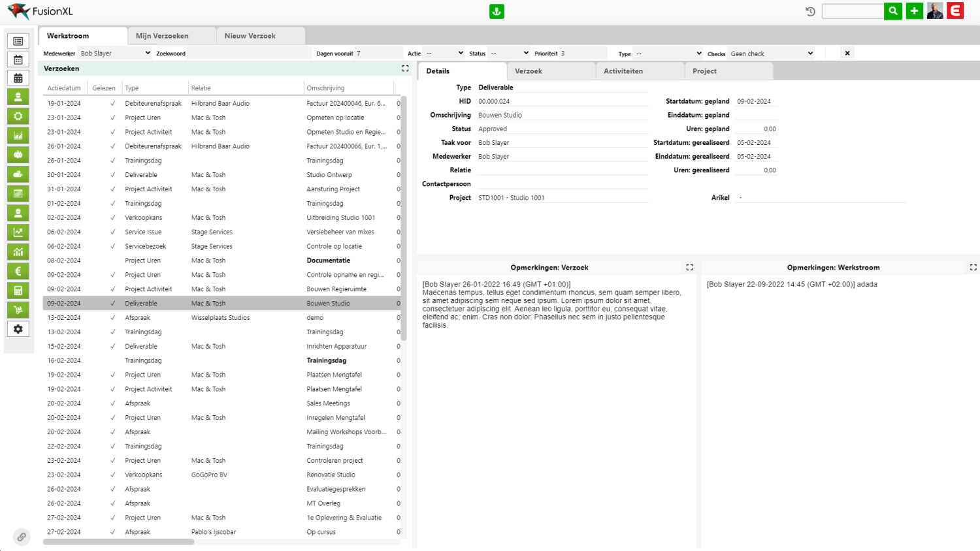
Task: Switch to the Mijn Verzoeken tab
Action: pos(162,36)
